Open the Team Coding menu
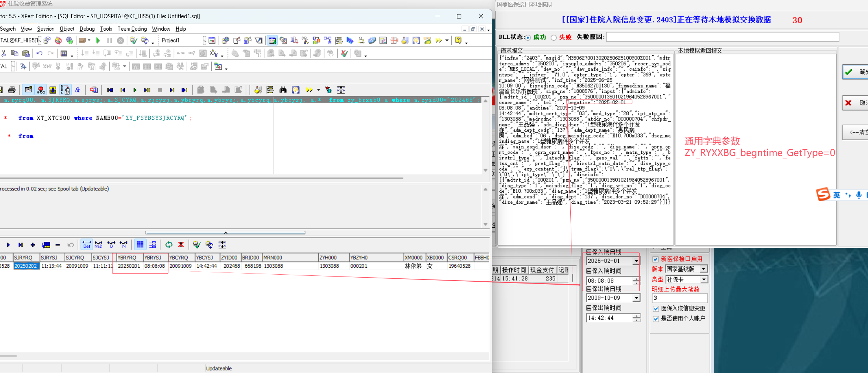 132,29
